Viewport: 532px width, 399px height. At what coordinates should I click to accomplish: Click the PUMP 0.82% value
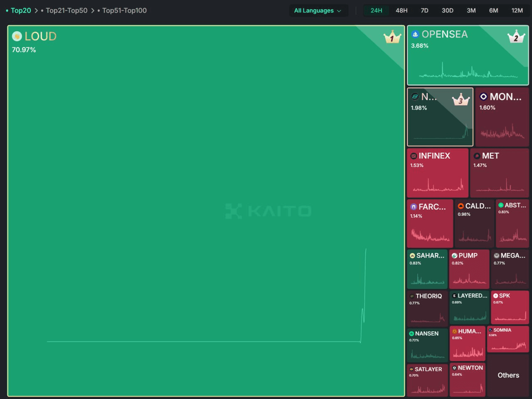457,263
